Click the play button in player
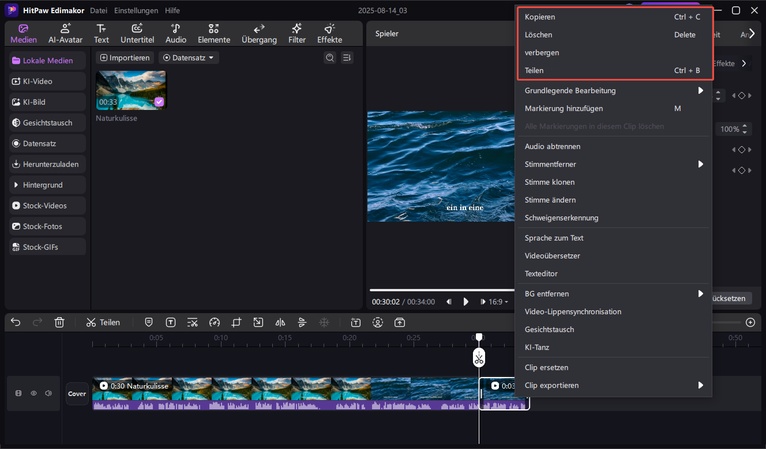This screenshot has width=766, height=449. 466,302
